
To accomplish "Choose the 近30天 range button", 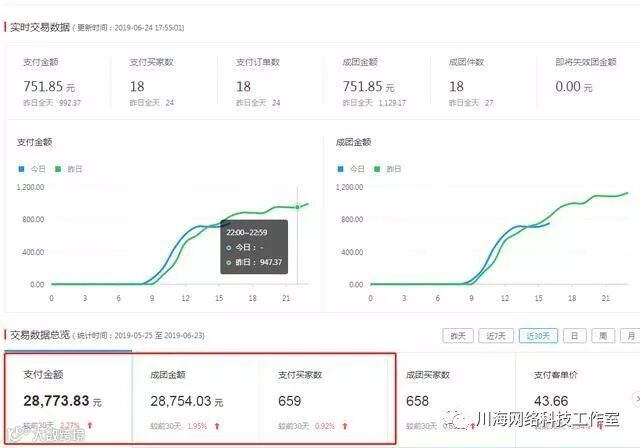I will [x=538, y=336].
